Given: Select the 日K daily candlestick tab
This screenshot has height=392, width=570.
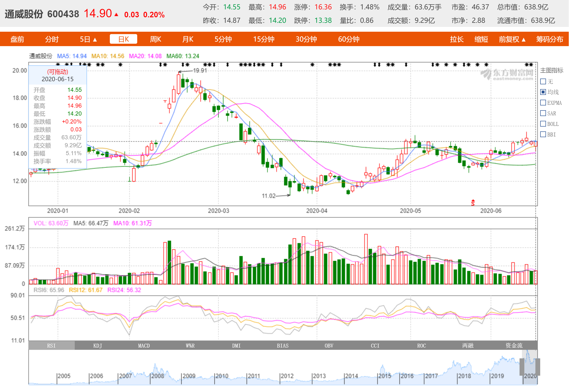Looking at the screenshot, I should (x=123, y=39).
